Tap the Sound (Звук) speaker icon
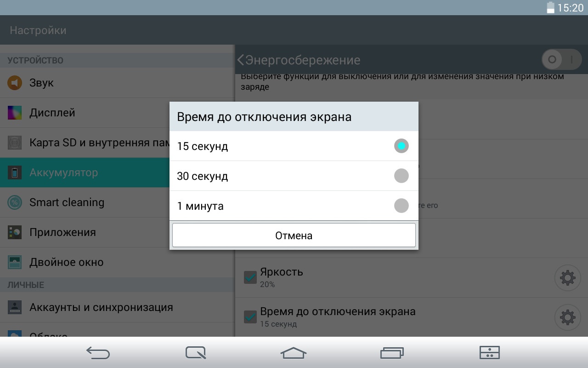588x368 pixels. (15, 83)
